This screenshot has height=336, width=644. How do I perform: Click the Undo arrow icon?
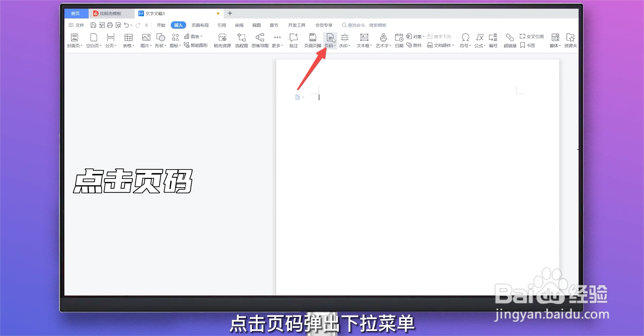pos(126,25)
